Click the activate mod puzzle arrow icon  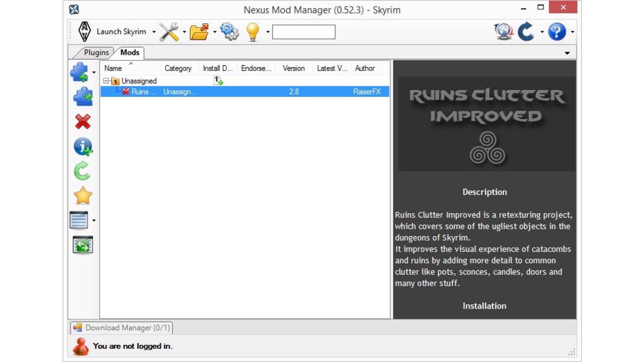point(83,97)
